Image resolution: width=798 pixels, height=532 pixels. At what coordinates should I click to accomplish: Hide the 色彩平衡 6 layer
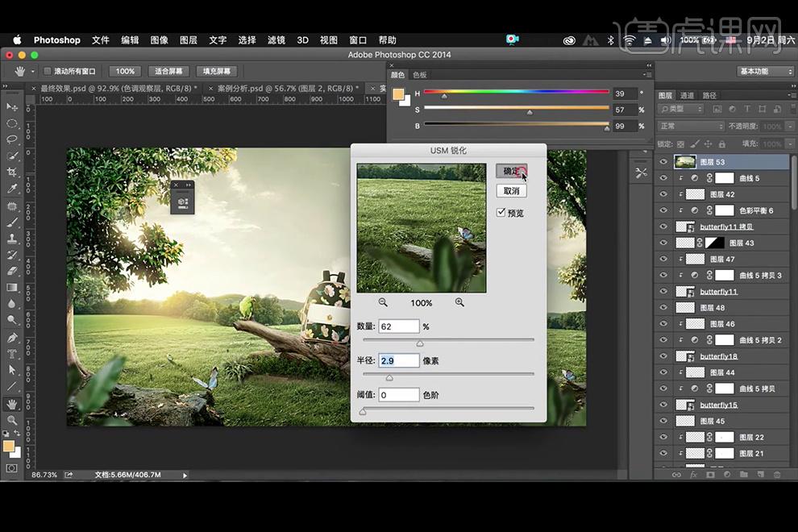tap(663, 210)
